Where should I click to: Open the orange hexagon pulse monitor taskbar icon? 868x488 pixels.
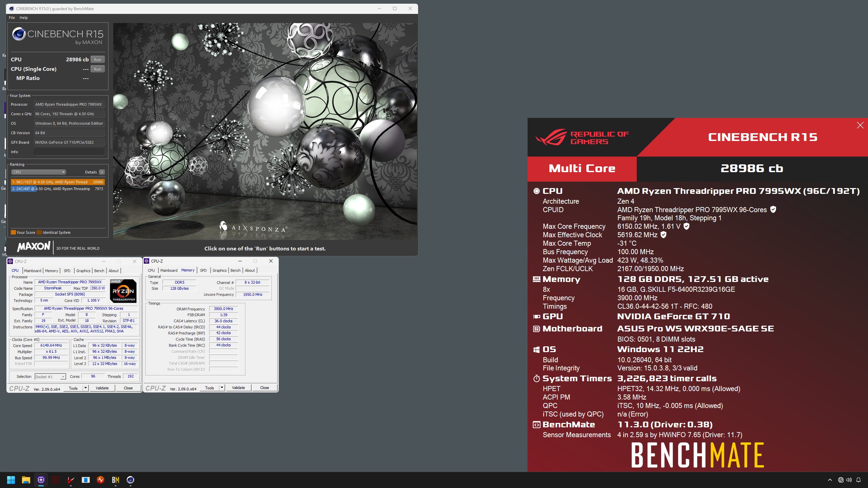pos(100,480)
